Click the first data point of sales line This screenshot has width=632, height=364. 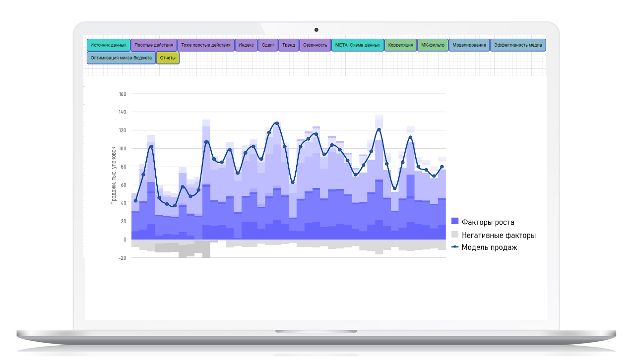pyautogui.click(x=135, y=201)
